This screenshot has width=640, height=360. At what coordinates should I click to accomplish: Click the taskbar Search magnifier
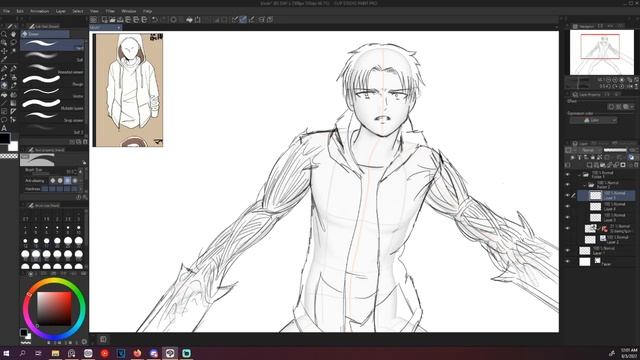coord(22,353)
